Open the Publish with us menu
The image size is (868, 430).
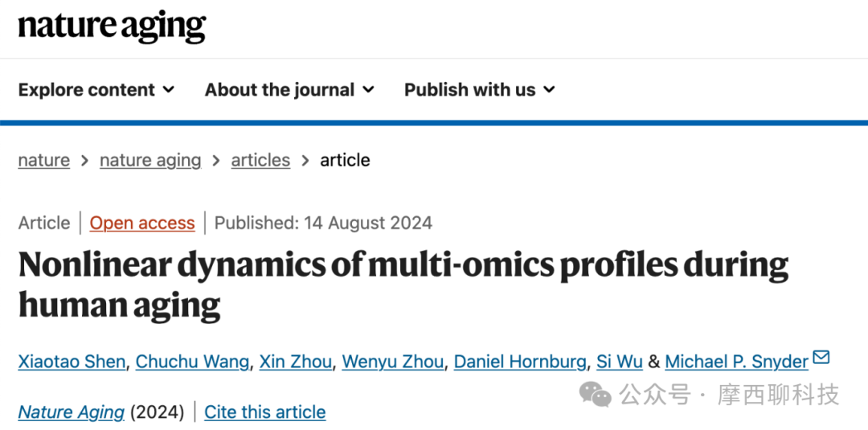tap(479, 90)
